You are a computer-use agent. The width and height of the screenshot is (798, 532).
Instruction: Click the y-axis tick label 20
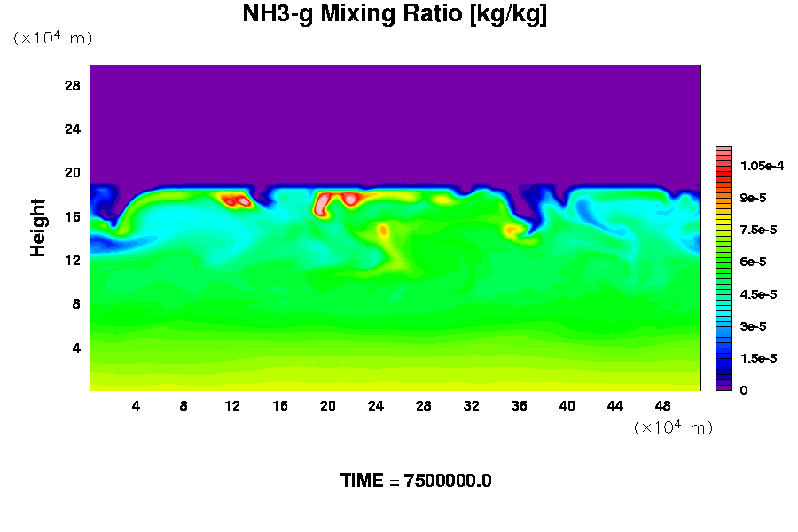[x=73, y=172]
